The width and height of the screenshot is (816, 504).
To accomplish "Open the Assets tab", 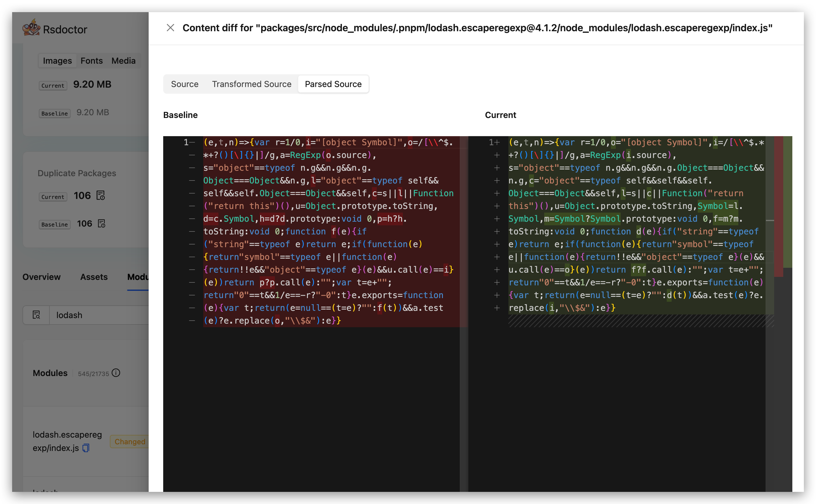I will coord(94,277).
